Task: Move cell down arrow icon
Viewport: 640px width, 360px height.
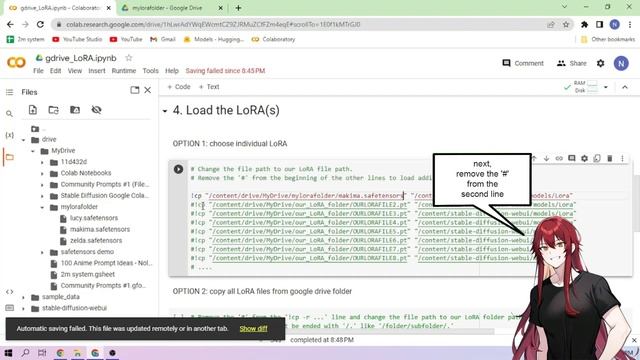Action: [x=546, y=158]
